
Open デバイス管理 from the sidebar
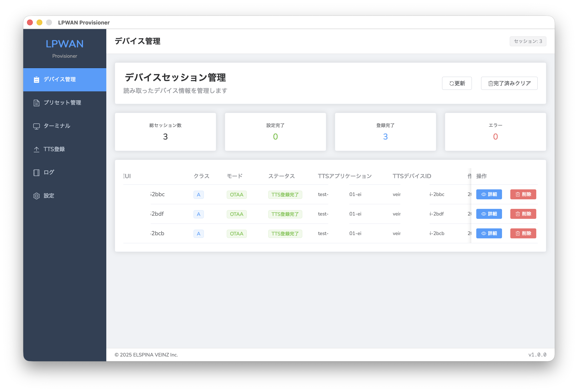(59, 80)
